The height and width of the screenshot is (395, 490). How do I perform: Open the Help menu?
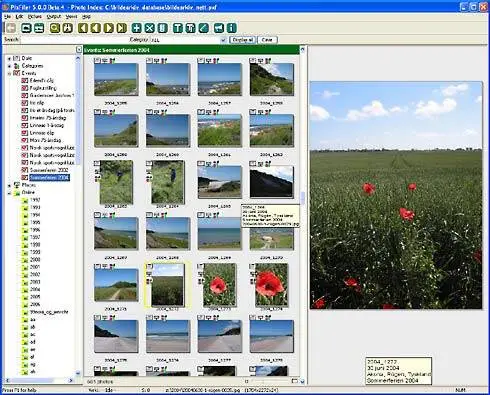pyautogui.click(x=86, y=16)
